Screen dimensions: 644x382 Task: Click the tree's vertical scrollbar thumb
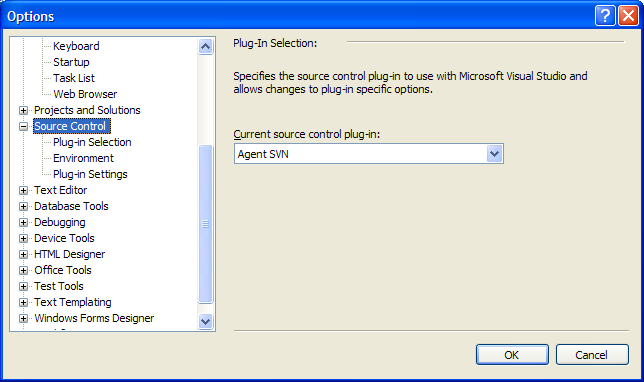coord(205,224)
